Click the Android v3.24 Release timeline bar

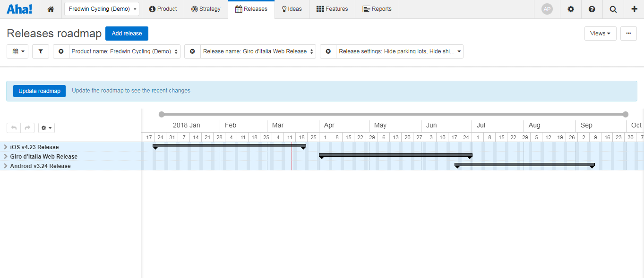[524, 165]
